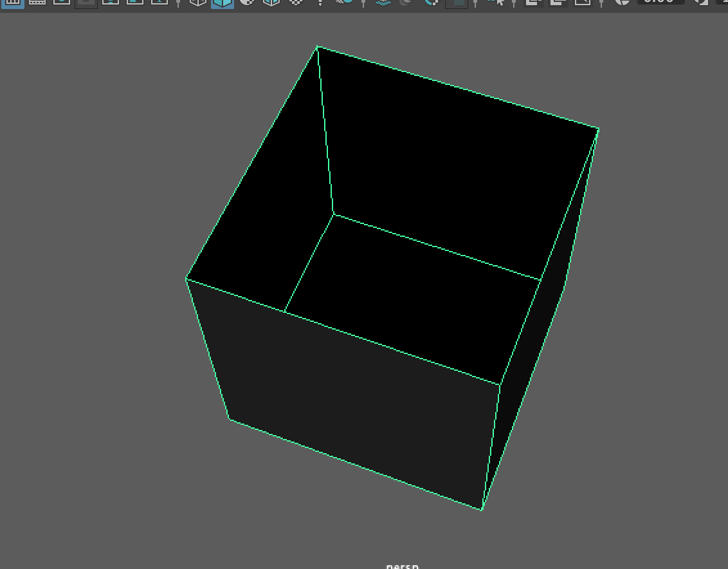728x569 pixels.
Task: Enable the X-ray display icon
Action: [x=534, y=3]
